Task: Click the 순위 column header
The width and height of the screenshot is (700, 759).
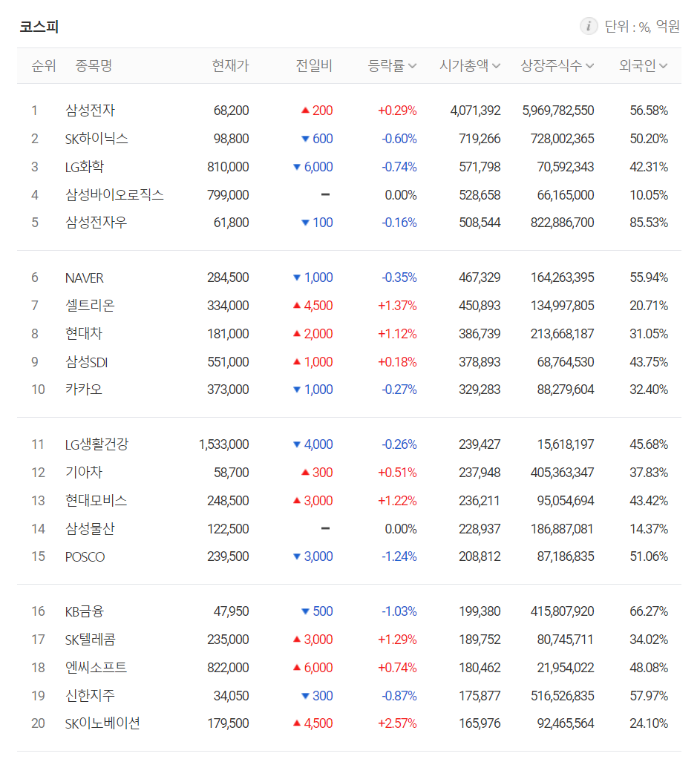Action: point(44,65)
